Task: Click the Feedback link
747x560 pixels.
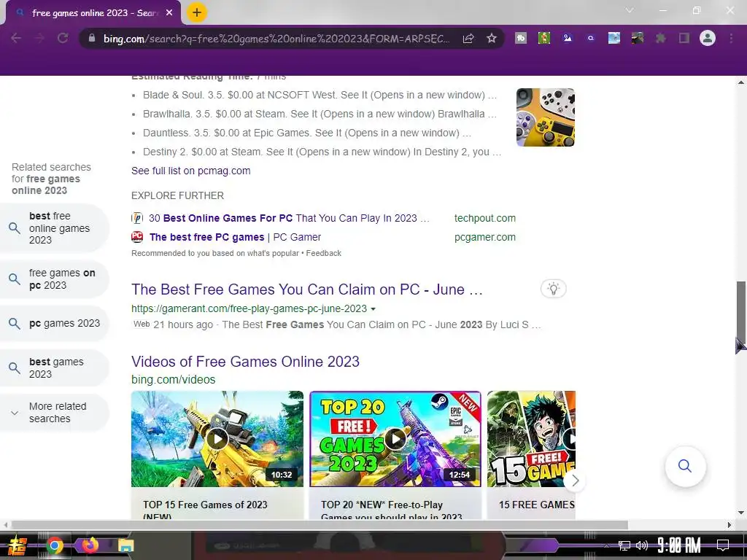Action: [323, 253]
